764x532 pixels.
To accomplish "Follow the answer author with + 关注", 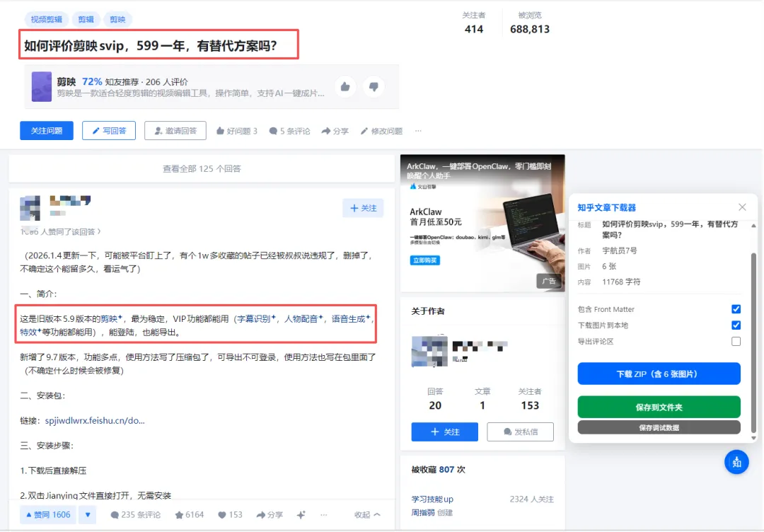I will coord(363,208).
